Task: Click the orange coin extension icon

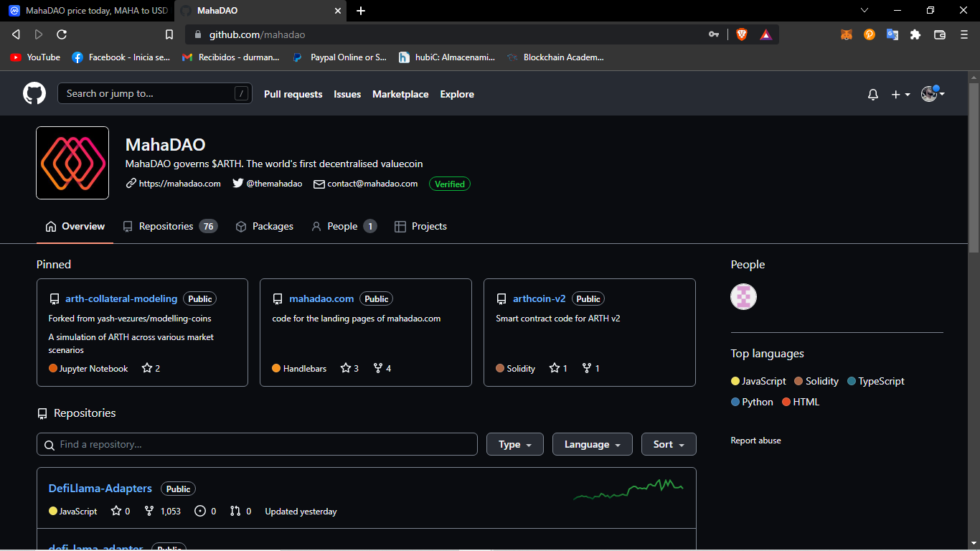Action: click(870, 34)
